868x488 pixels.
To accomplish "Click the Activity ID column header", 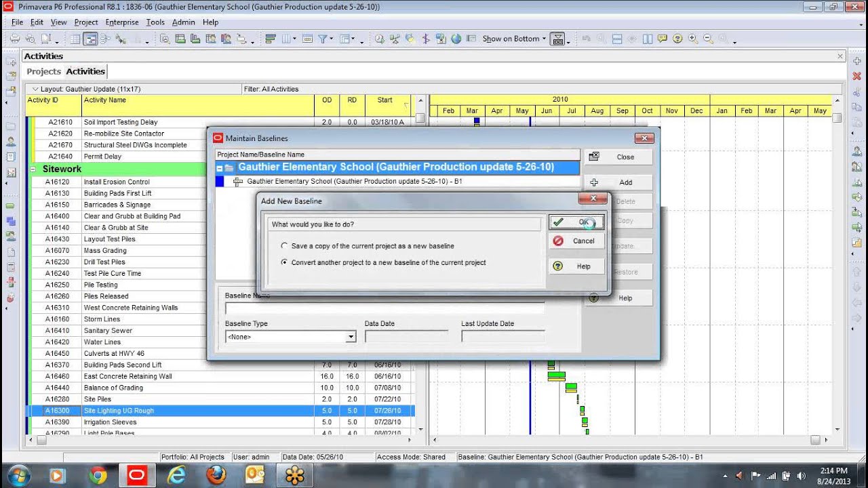I will point(54,105).
